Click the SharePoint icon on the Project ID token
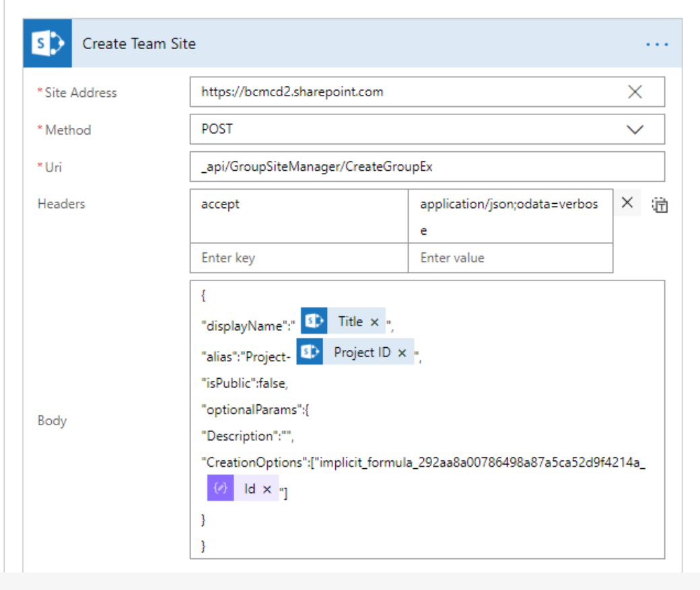Viewport: 700px width, 590px height. click(312, 352)
